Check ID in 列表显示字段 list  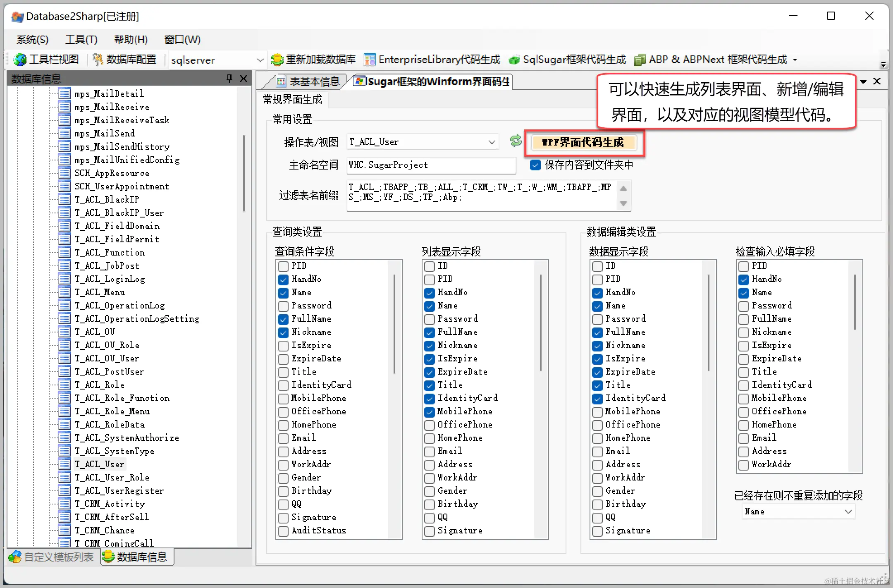coord(430,266)
